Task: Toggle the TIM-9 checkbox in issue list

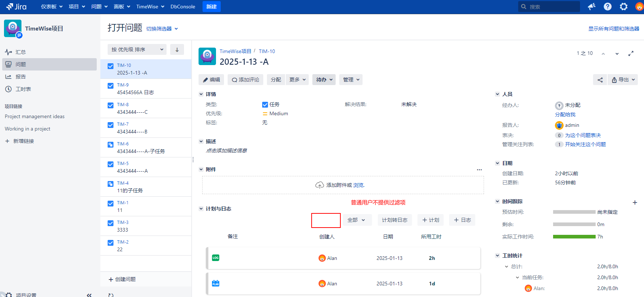Action: tap(111, 86)
